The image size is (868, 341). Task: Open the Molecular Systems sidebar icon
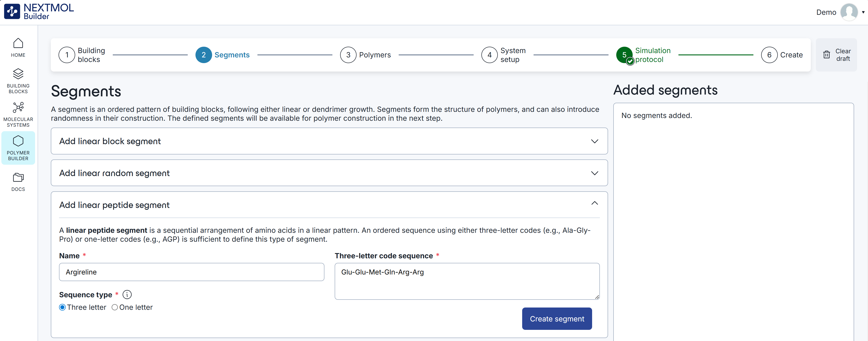(x=18, y=108)
